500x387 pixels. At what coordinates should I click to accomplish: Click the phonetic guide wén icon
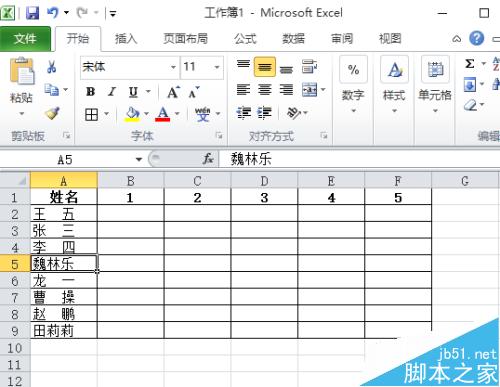tap(202, 114)
